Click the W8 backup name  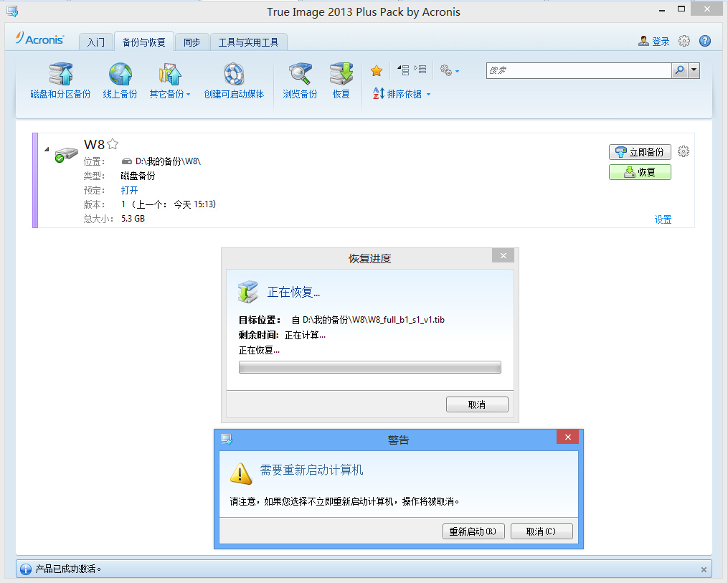(x=94, y=144)
